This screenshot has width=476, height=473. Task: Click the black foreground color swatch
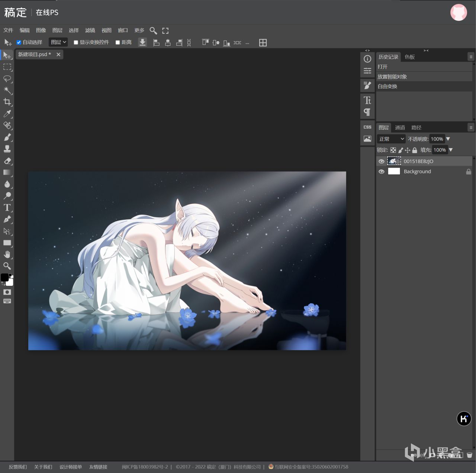click(4, 277)
